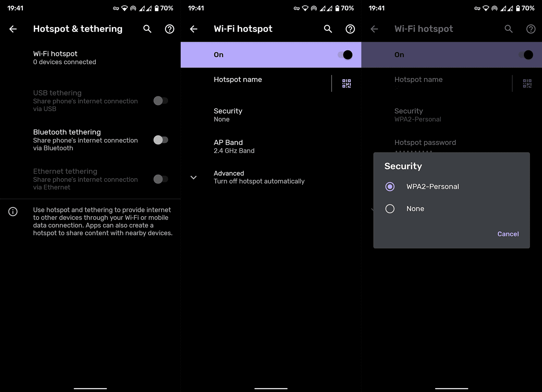
Task: Open help on Hotspot & tethering screen
Action: pos(169,29)
